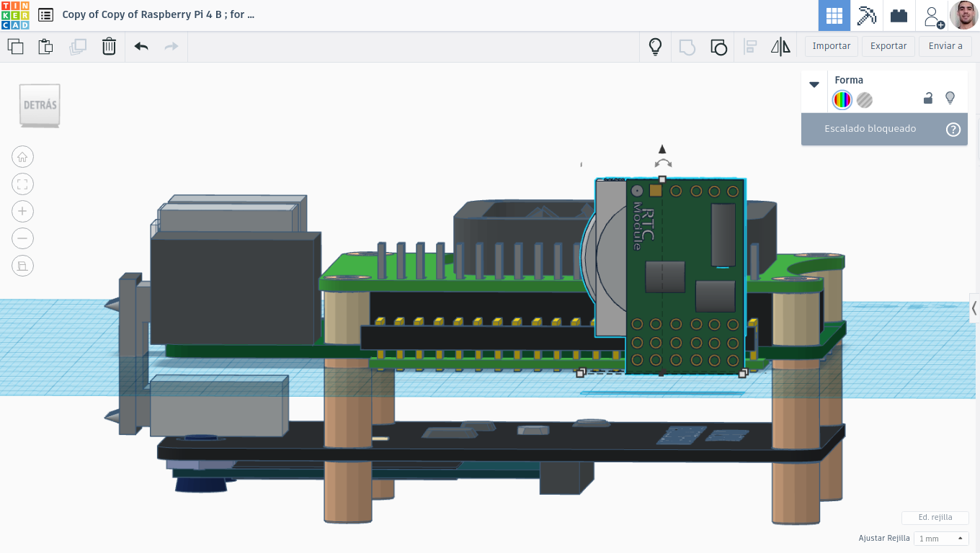This screenshot has height=553, width=980.
Task: Show all hidden objects with lightbulb
Action: click(655, 47)
